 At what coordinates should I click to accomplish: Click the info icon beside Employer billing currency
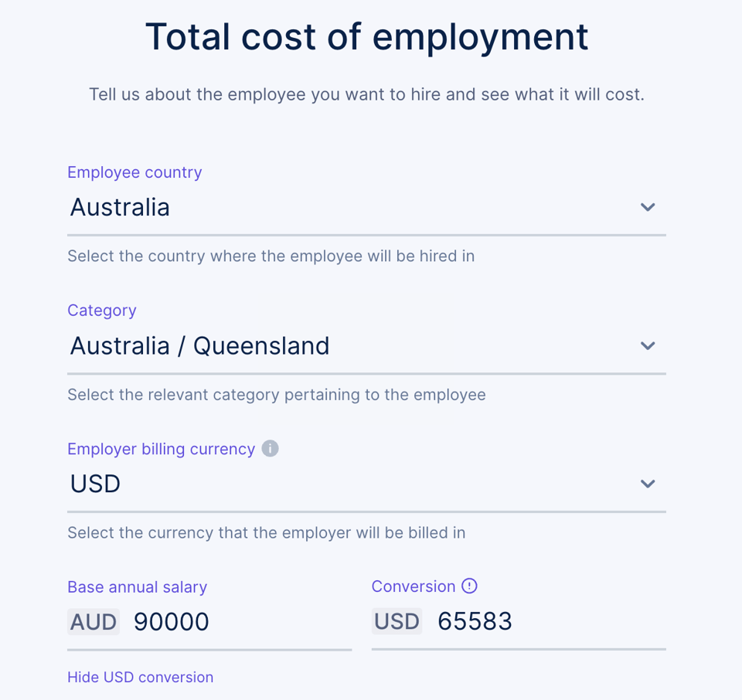(x=270, y=448)
